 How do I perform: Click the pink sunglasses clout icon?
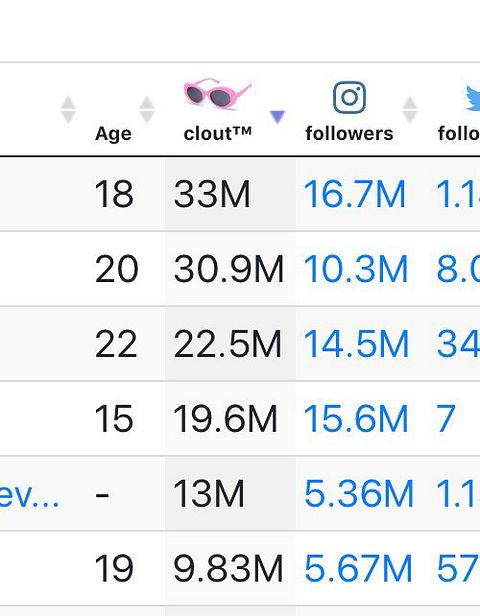(x=217, y=94)
